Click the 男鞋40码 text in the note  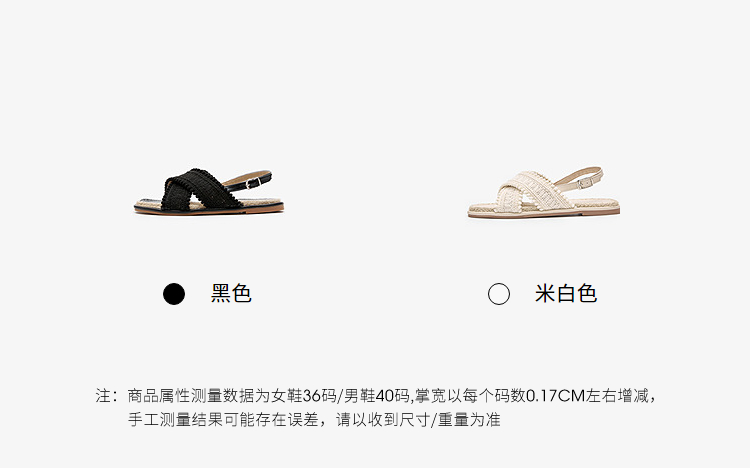point(377,396)
